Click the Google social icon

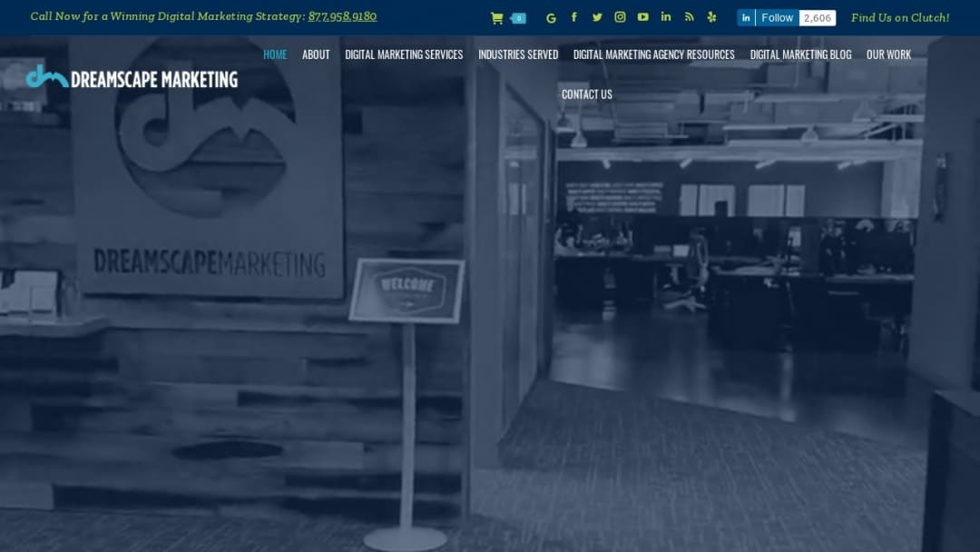coord(551,17)
